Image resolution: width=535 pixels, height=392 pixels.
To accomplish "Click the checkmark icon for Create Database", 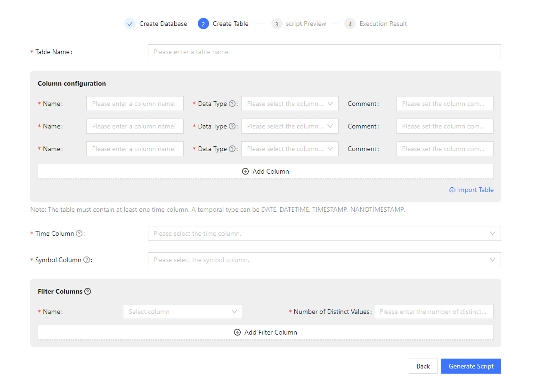I will tap(130, 24).
